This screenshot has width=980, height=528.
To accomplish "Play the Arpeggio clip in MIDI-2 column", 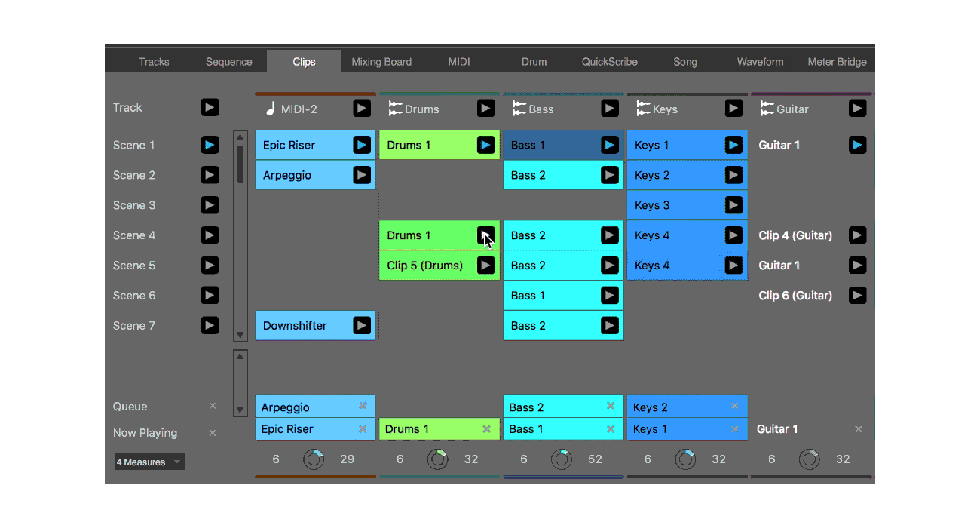I will pyautogui.click(x=362, y=175).
